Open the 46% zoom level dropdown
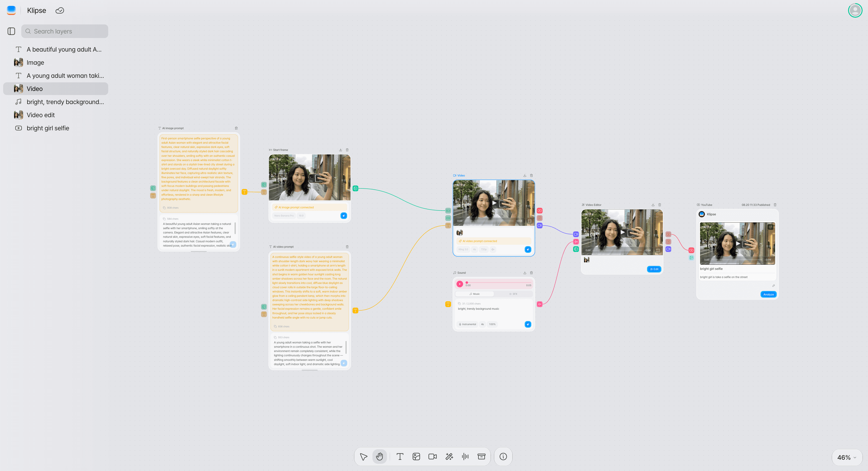868x471 pixels. pos(847,457)
